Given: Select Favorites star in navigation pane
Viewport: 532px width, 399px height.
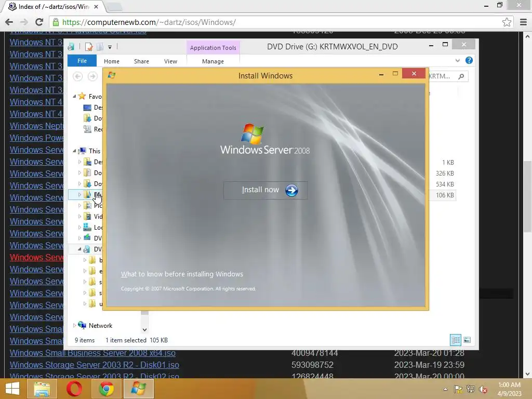Looking at the screenshot, I should (82, 96).
